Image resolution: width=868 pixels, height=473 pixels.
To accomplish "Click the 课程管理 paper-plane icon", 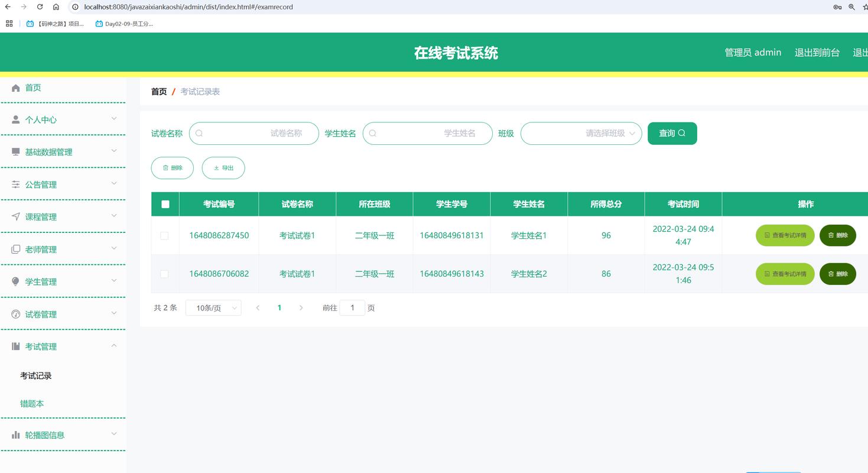I will 15,216.
